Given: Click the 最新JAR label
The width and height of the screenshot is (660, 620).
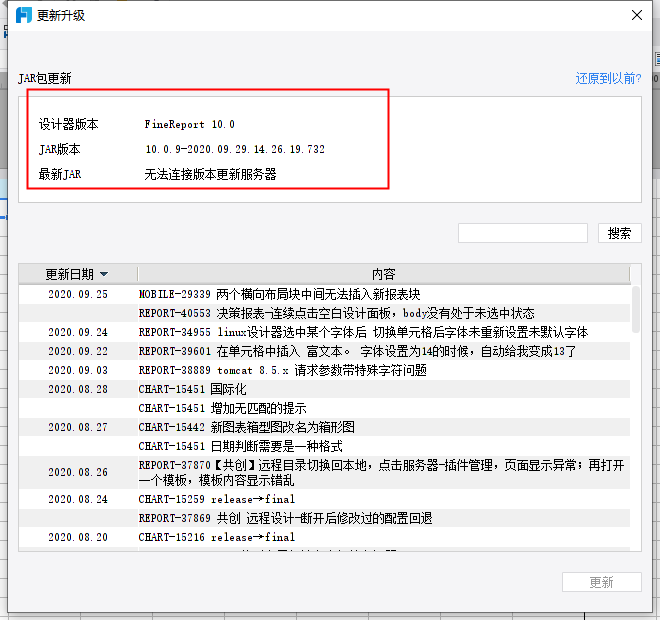Looking at the screenshot, I should pyautogui.click(x=60, y=174).
